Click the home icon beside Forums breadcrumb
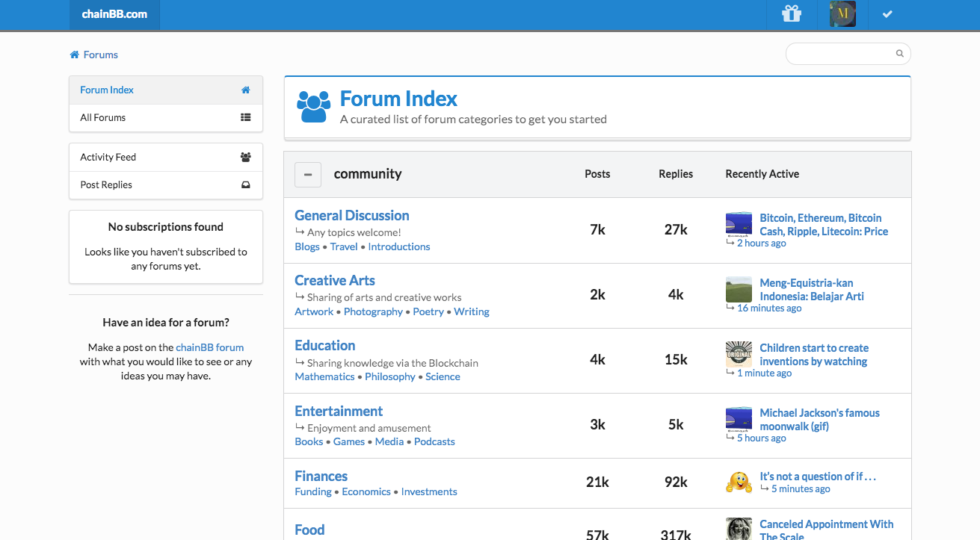Screen dimensions: 980x540 click(x=74, y=55)
